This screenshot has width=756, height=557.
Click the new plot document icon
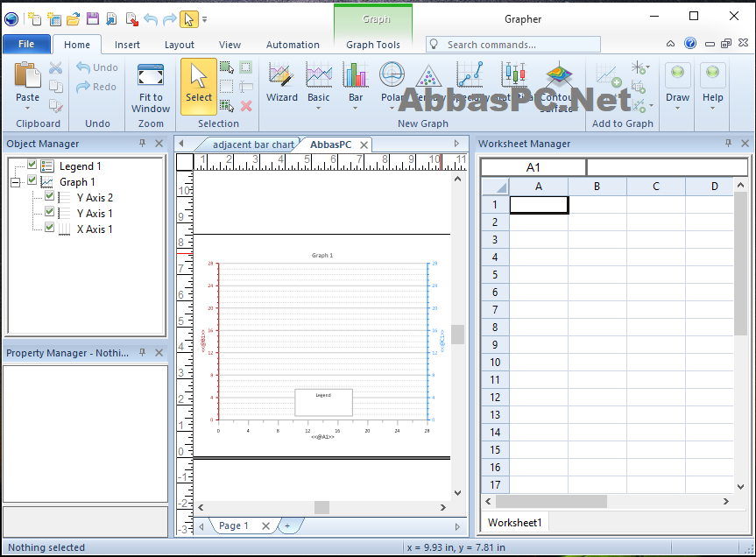click(x=34, y=18)
